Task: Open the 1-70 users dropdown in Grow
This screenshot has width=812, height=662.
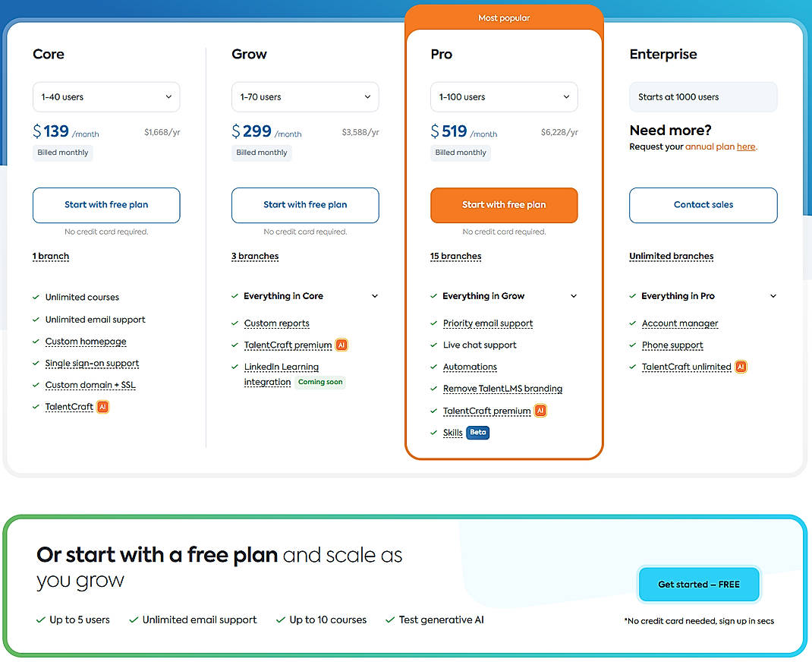Action: pyautogui.click(x=304, y=96)
